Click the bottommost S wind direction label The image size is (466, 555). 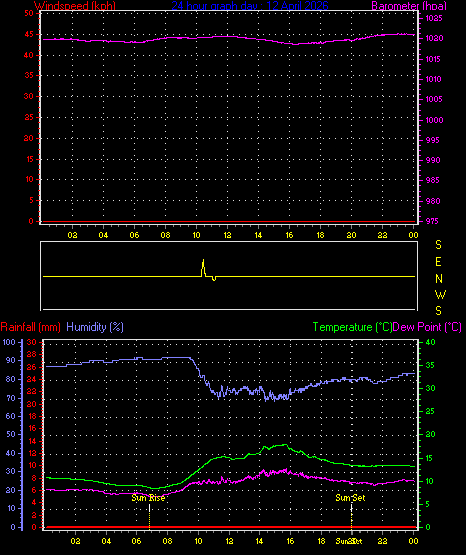[438, 311]
